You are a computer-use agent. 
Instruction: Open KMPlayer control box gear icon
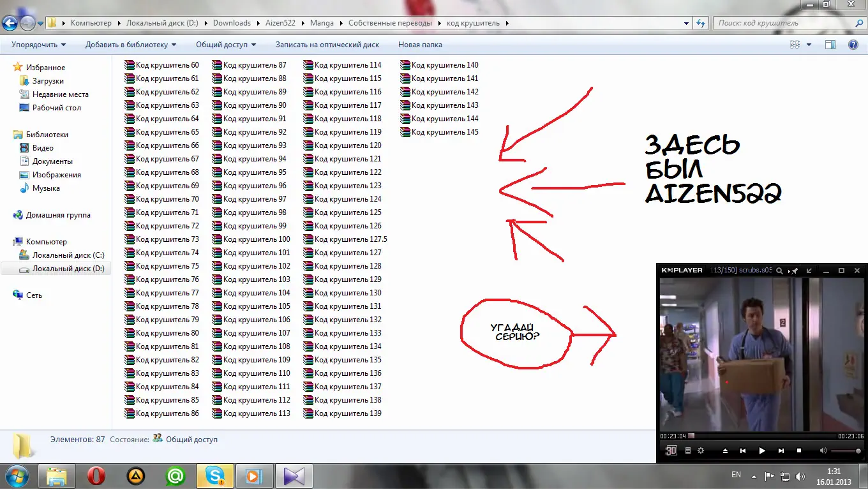click(x=701, y=450)
